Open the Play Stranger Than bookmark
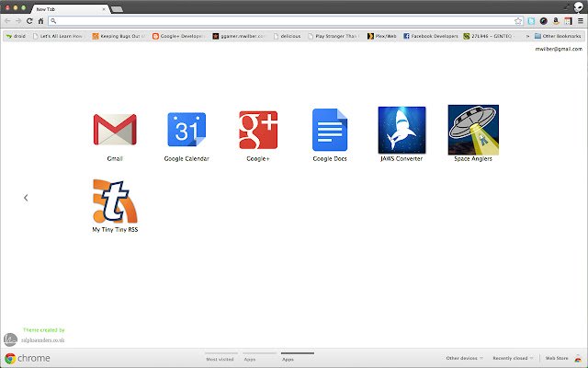Image resolution: width=588 pixels, height=368 pixels. click(333, 36)
